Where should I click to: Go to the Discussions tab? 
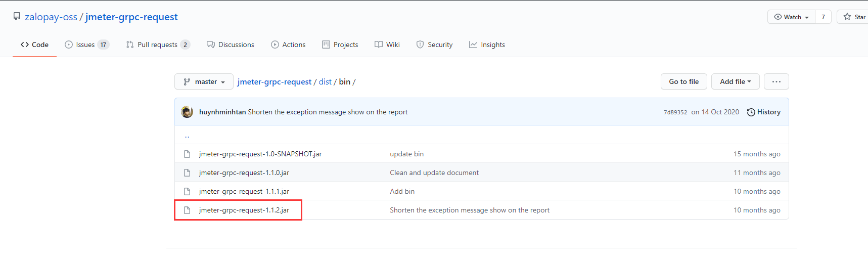pyautogui.click(x=231, y=45)
